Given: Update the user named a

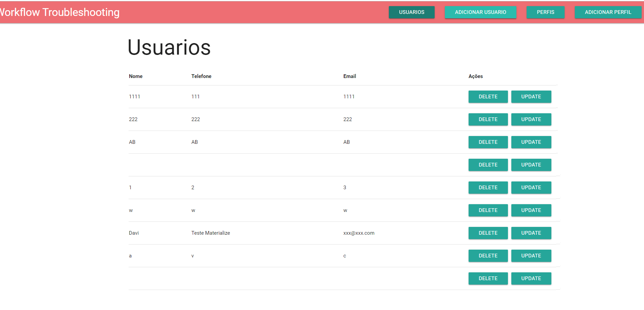Looking at the screenshot, I should coord(531,255).
